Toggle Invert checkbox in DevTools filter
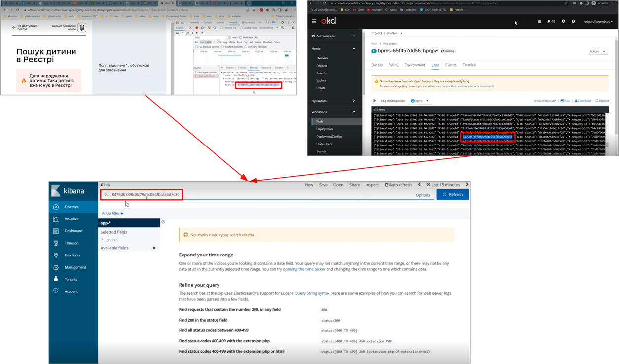The image size is (619, 364). pyautogui.click(x=229, y=37)
